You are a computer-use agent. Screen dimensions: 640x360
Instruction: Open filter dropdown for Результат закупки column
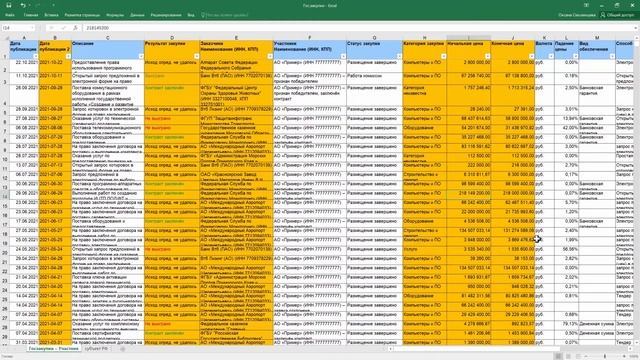196,56
